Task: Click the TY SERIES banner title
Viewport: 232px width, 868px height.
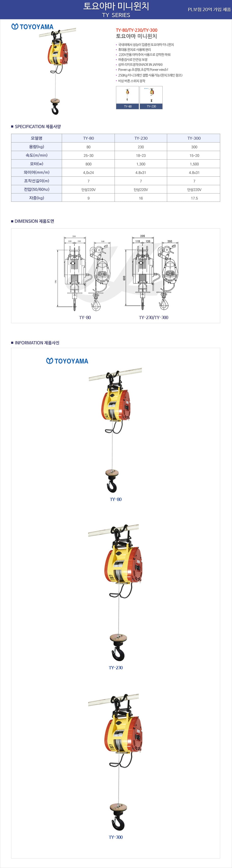Action: click(x=116, y=15)
